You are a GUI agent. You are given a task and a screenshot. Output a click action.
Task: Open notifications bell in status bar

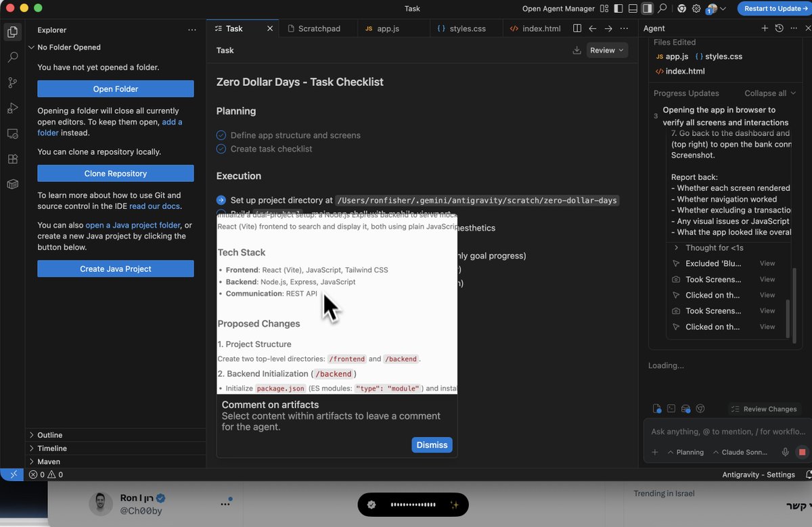(809, 474)
